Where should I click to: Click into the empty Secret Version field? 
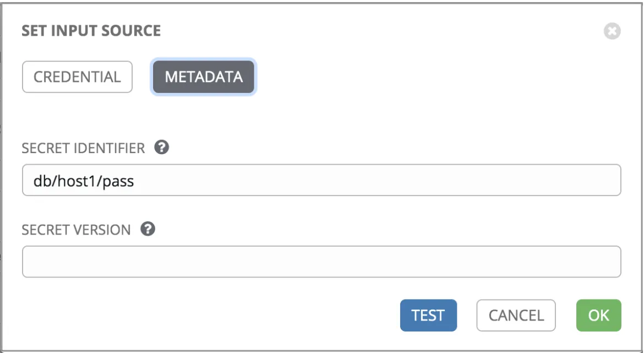[x=321, y=262]
